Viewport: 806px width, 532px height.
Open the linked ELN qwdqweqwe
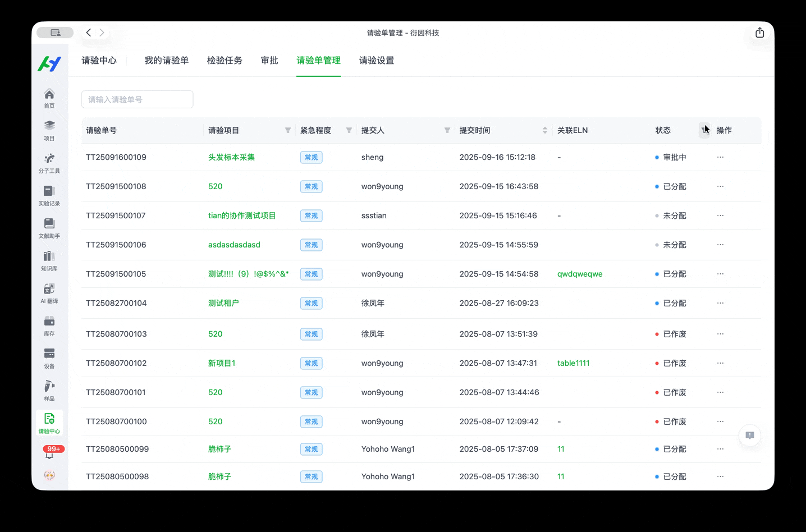pyautogui.click(x=579, y=274)
